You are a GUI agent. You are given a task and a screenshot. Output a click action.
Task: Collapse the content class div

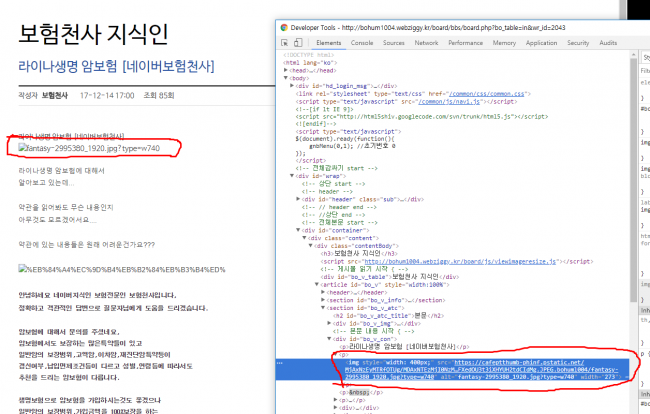click(x=304, y=238)
